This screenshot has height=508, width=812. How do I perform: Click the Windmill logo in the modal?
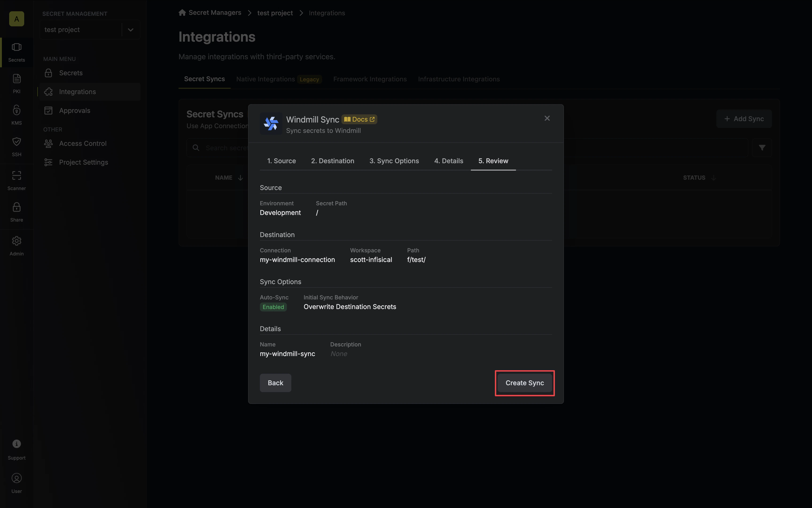(x=271, y=123)
